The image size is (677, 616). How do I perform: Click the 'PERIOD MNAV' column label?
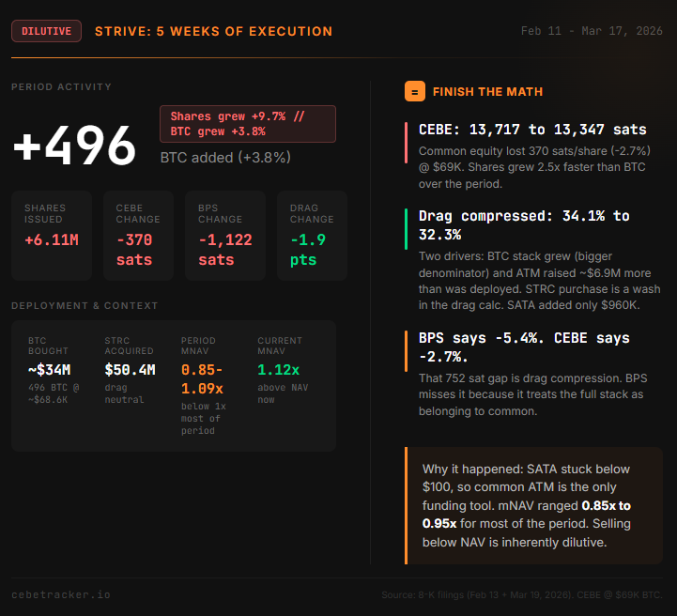click(x=198, y=346)
